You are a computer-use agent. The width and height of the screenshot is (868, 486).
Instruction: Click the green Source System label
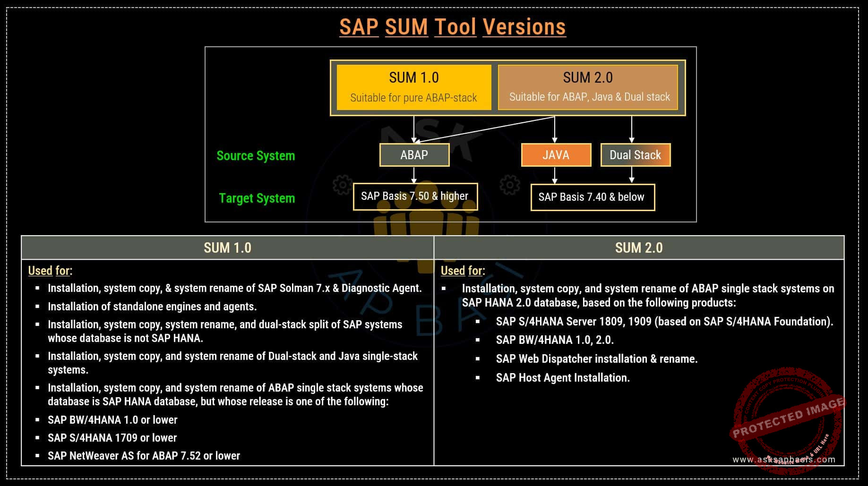tap(256, 156)
